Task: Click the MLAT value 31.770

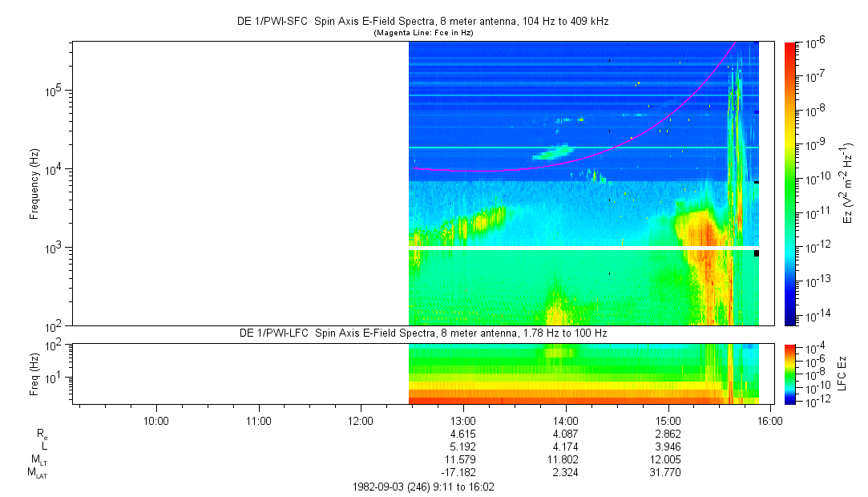Action: [x=665, y=473]
